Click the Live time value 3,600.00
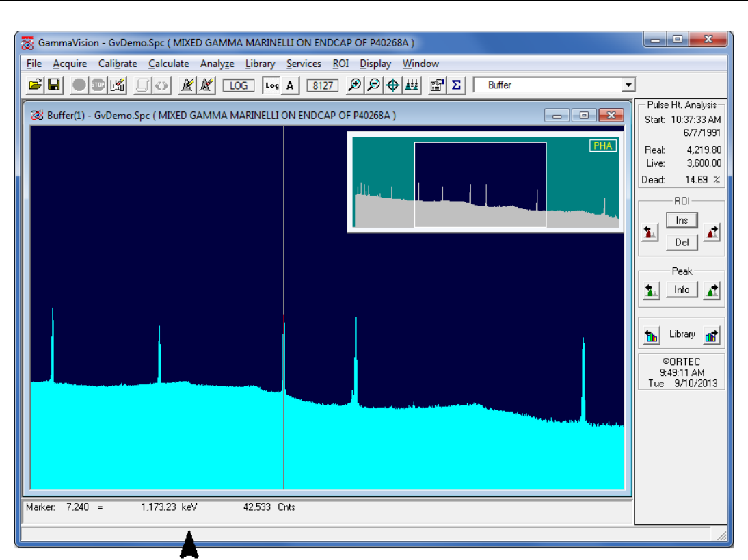 point(704,163)
